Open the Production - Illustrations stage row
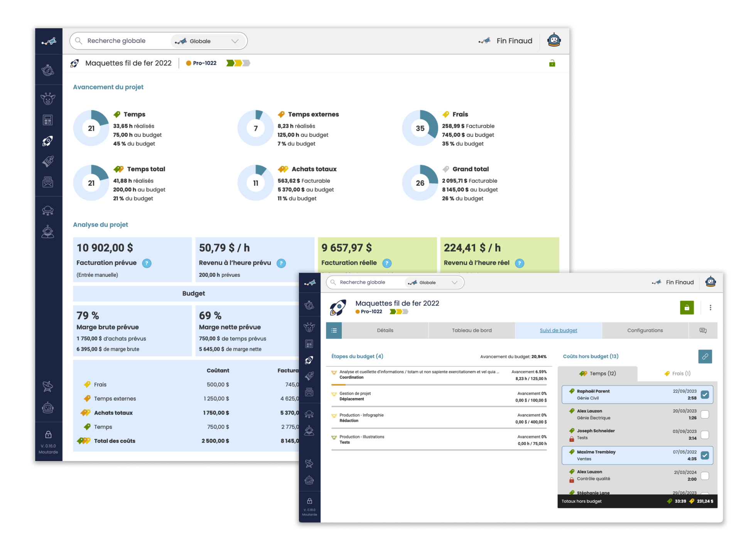Viewport: 756px width, 537px height. (x=439, y=440)
